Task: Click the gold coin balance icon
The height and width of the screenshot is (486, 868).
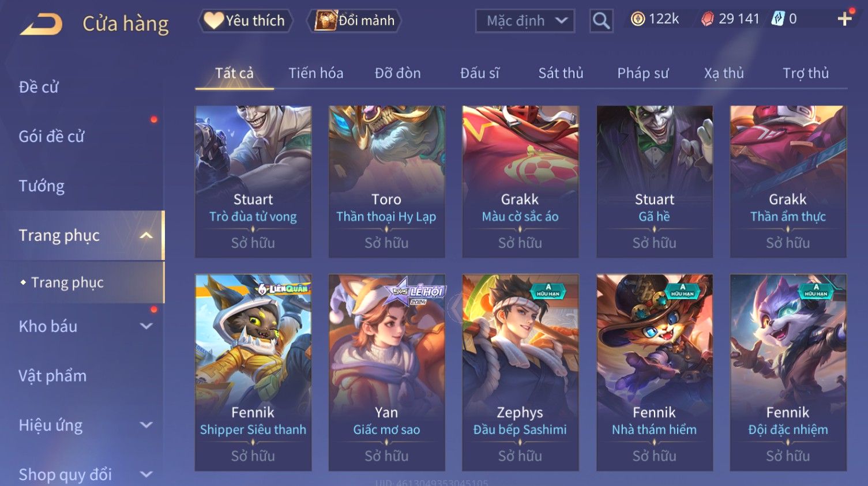Action: 637,19
